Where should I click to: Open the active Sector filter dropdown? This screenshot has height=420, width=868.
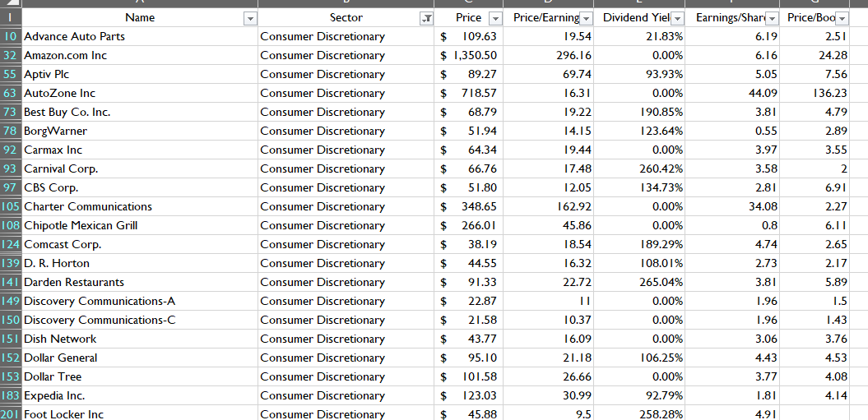427,18
